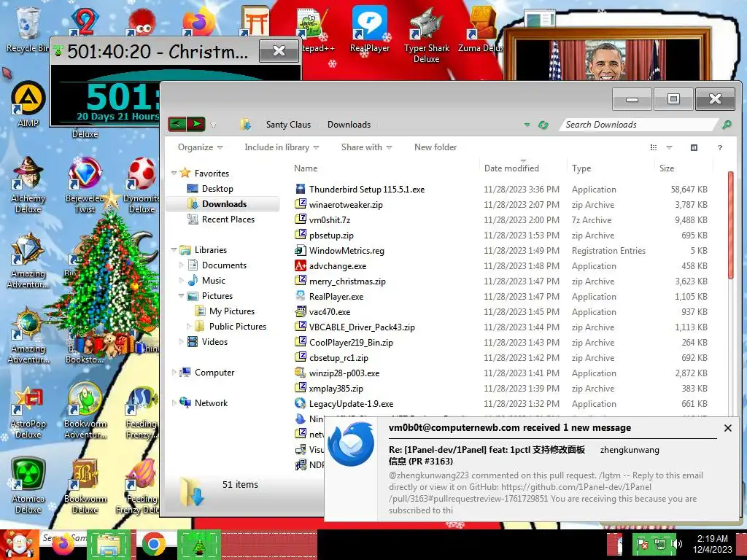Viewport: 747px width, 560px height.
Task: Open AstroPop Deluxe desktop shortcut
Action: (28, 413)
